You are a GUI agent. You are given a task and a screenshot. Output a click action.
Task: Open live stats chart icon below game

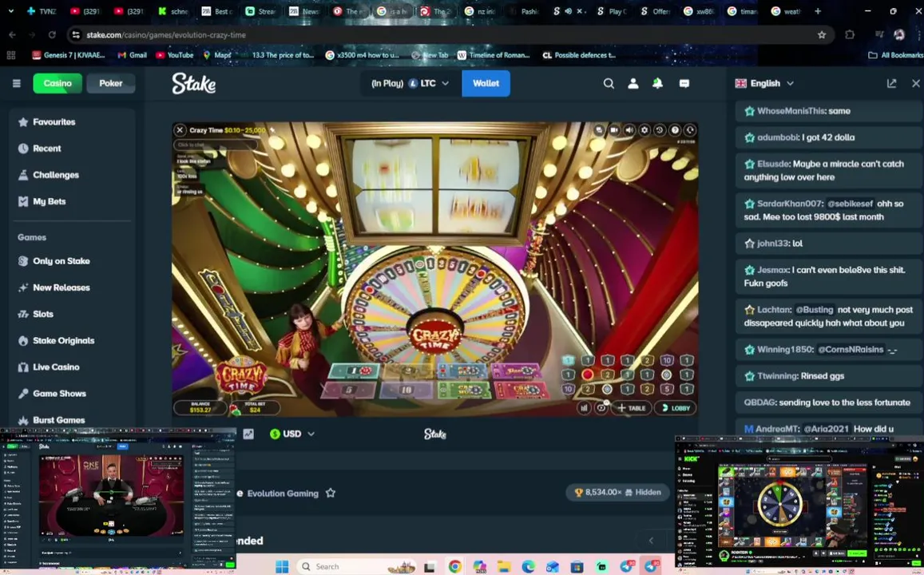248,434
